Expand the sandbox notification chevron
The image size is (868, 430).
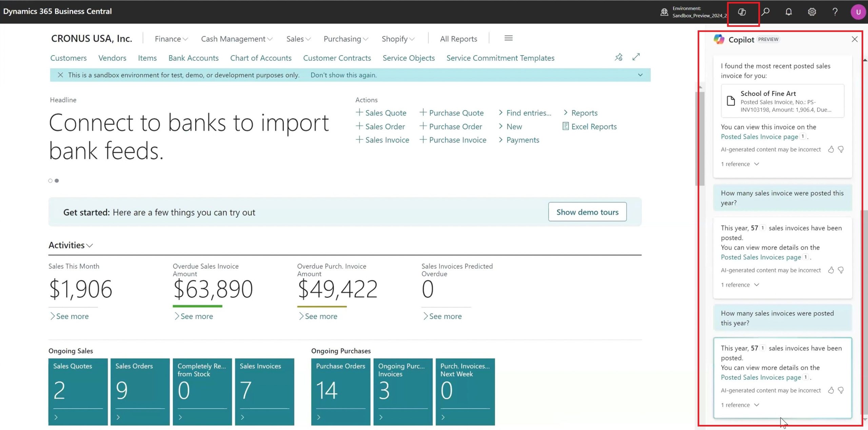[x=640, y=75]
